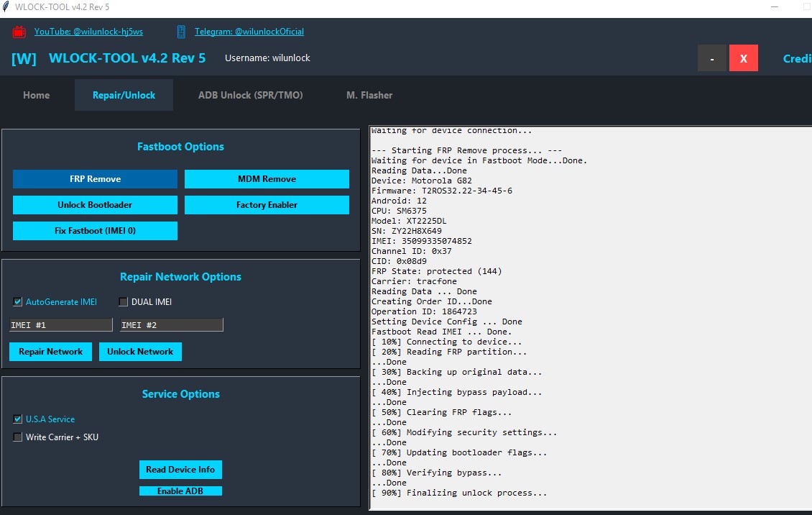Click the Telegram phone icon
The image size is (812, 515).
pos(181,32)
